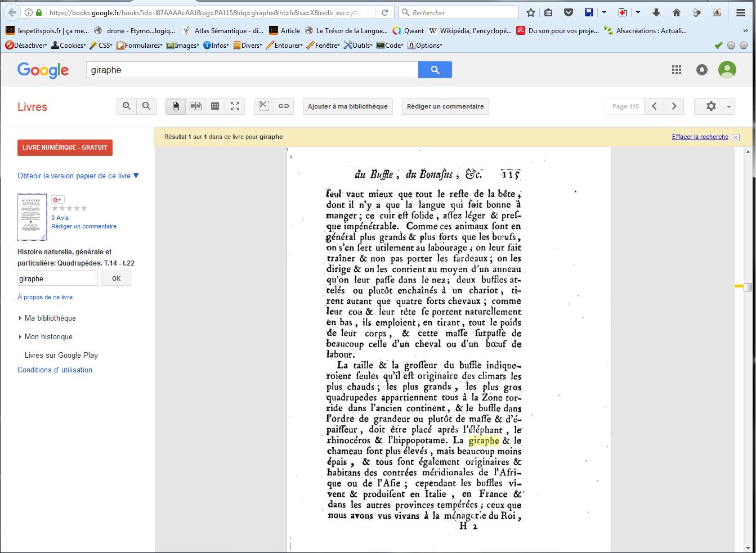Image resolution: width=756 pixels, height=553 pixels.
Task: Switch to two-page view
Action: [x=195, y=106]
